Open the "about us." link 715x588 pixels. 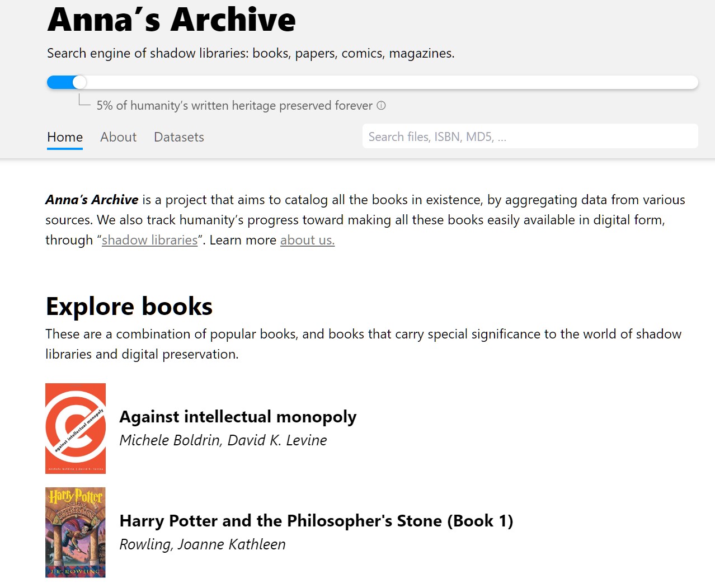307,240
